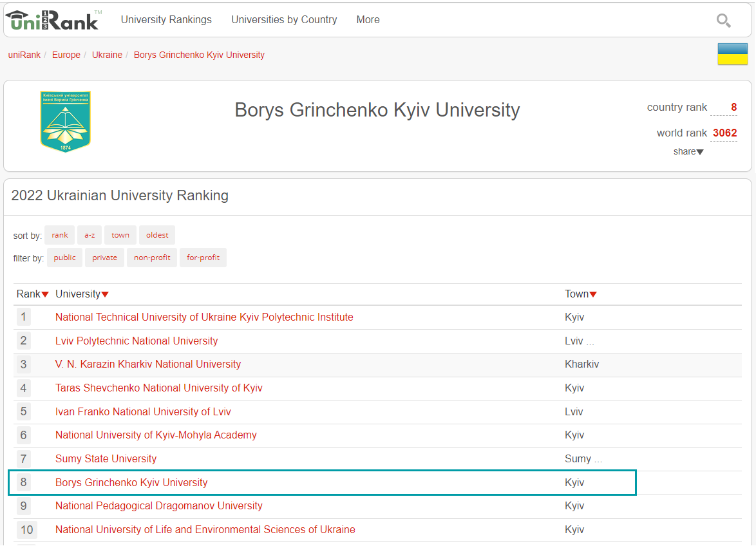The height and width of the screenshot is (546, 756).
Task: Open the More menu
Action: [x=368, y=20]
